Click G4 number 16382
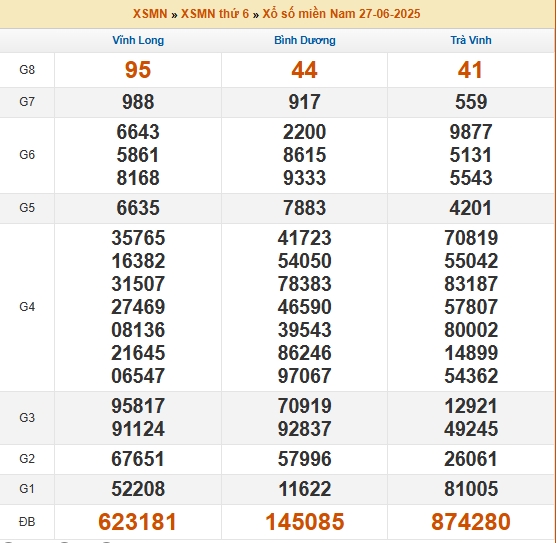 coord(138,261)
